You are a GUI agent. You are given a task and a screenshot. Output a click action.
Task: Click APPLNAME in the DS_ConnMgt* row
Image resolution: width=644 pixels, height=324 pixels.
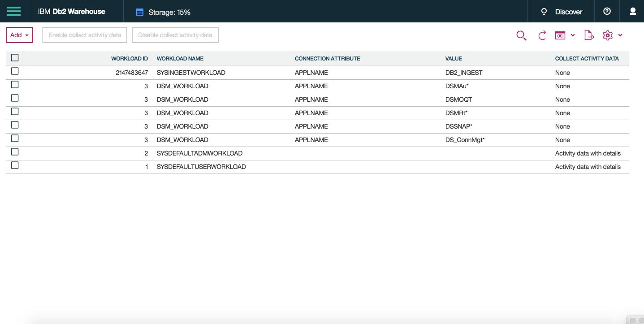(x=311, y=140)
